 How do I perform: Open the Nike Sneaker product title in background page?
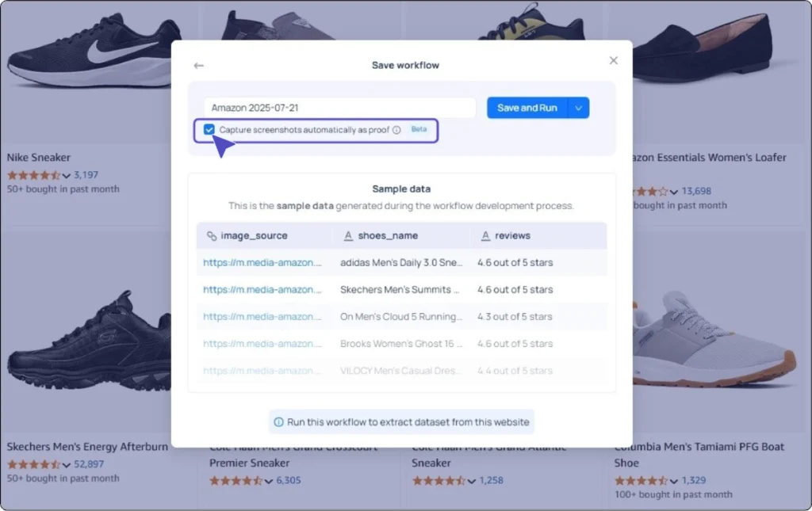click(38, 157)
